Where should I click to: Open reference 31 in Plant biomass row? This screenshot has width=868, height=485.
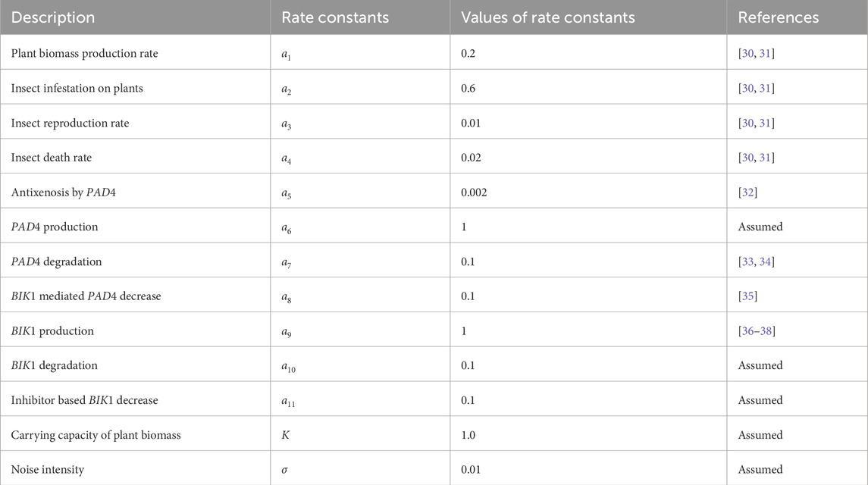point(765,54)
